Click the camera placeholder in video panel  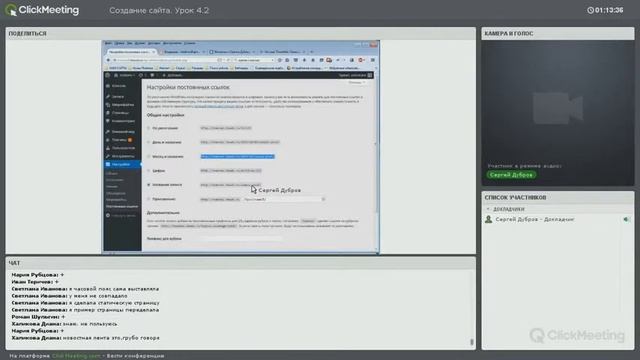pyautogui.click(x=558, y=108)
